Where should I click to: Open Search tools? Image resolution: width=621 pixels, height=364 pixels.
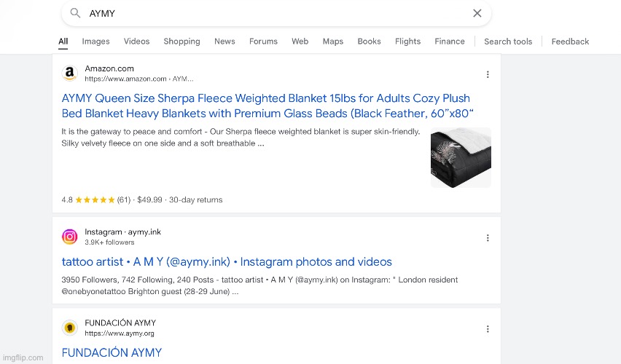pos(508,41)
